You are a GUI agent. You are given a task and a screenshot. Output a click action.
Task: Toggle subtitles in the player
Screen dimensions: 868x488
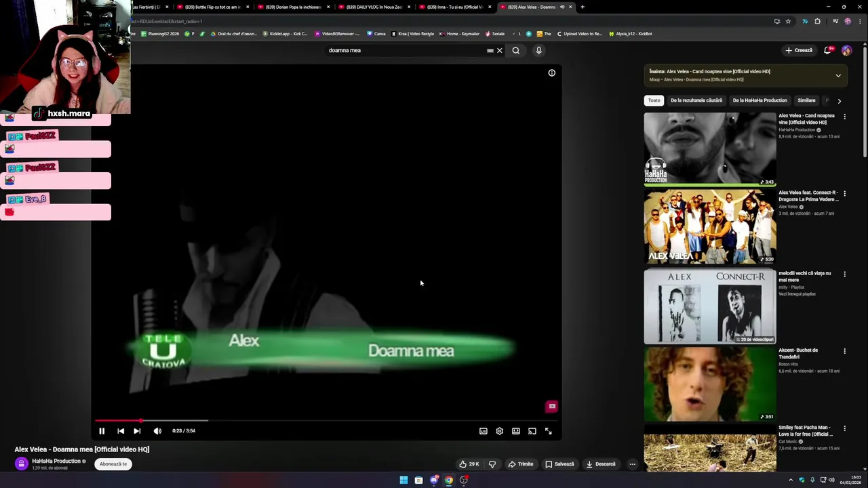[484, 431]
